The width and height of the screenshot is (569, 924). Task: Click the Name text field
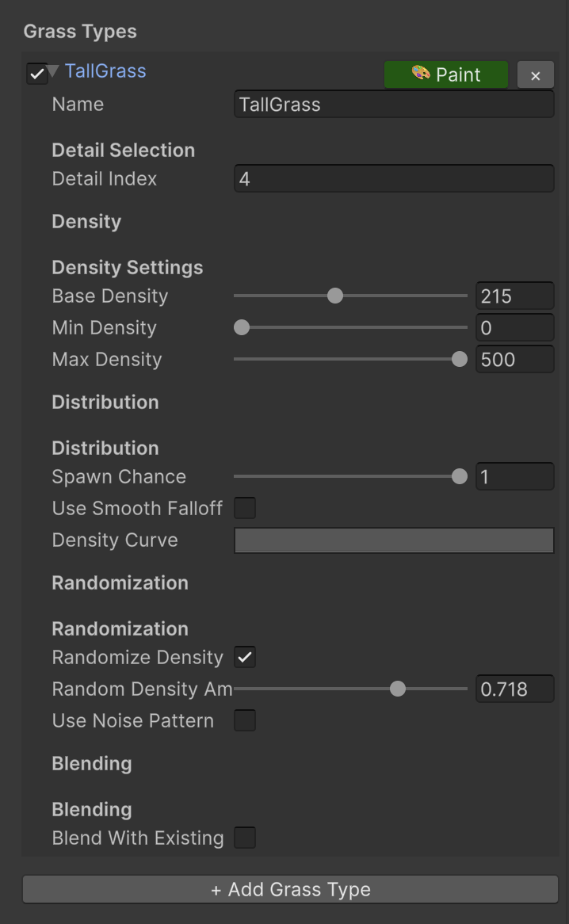393,105
